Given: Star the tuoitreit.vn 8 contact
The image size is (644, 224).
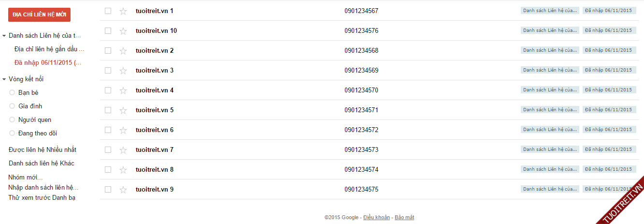Looking at the screenshot, I should pyautogui.click(x=123, y=170).
